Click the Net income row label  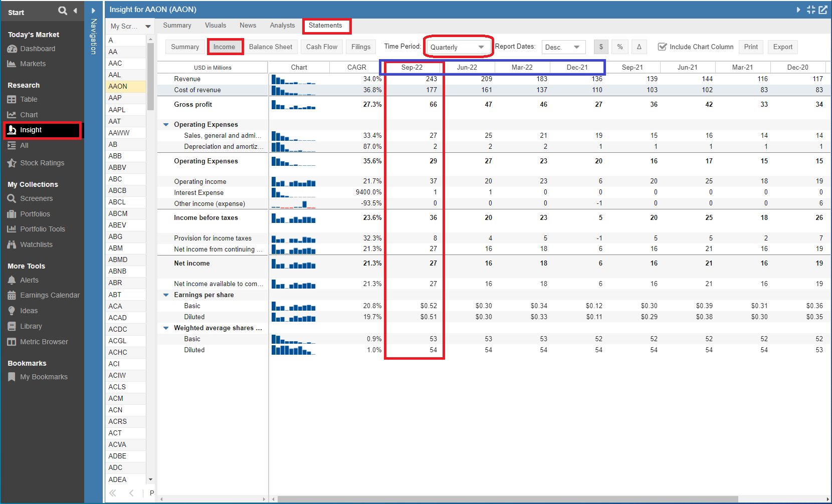click(x=192, y=263)
